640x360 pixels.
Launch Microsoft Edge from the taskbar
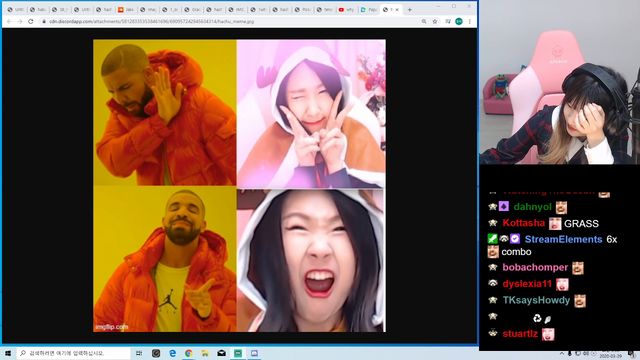pos(172,353)
